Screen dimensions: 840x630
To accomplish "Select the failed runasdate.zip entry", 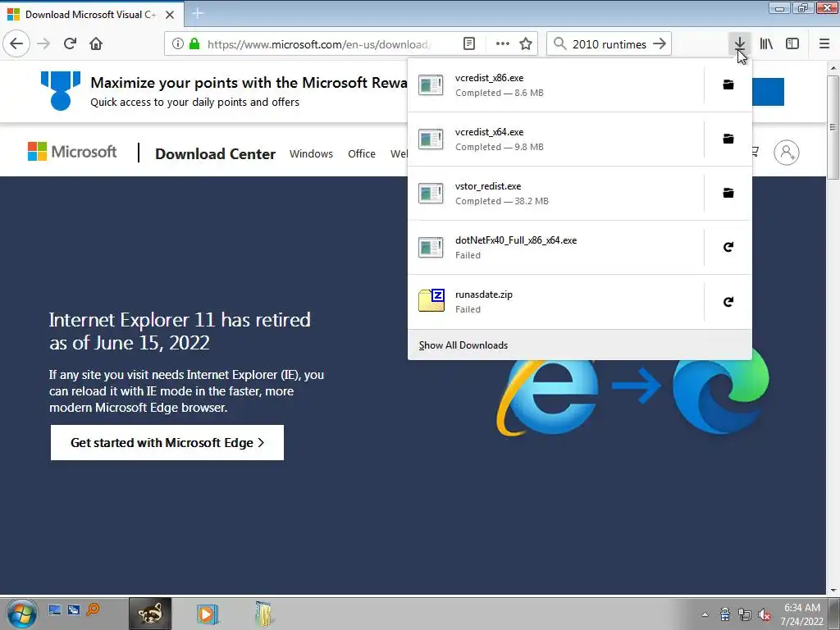I will (555, 302).
